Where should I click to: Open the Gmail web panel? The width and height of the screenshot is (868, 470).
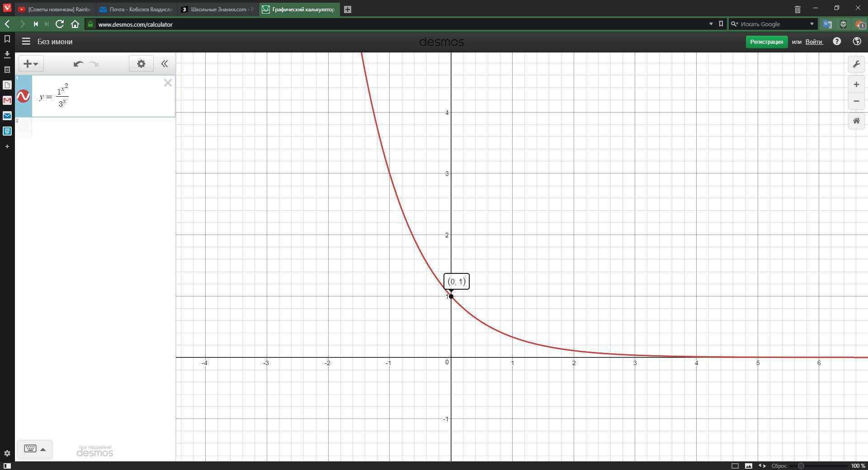pyautogui.click(x=7, y=100)
